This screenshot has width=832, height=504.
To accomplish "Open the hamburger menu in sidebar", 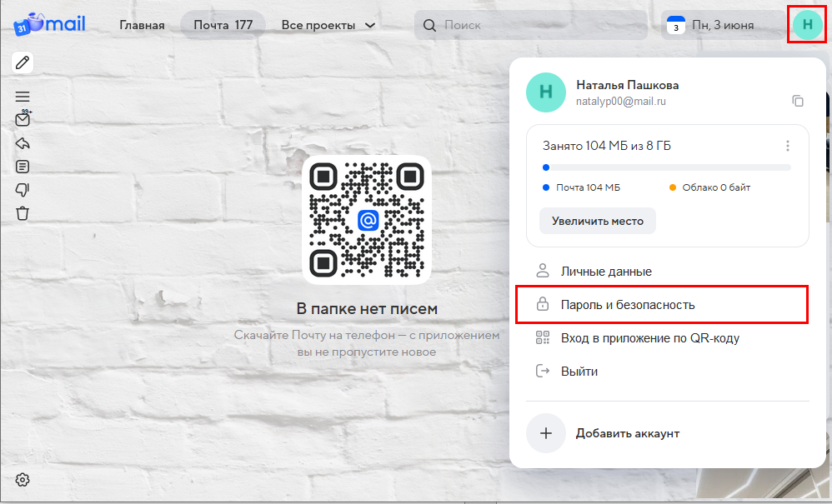I will [23, 97].
